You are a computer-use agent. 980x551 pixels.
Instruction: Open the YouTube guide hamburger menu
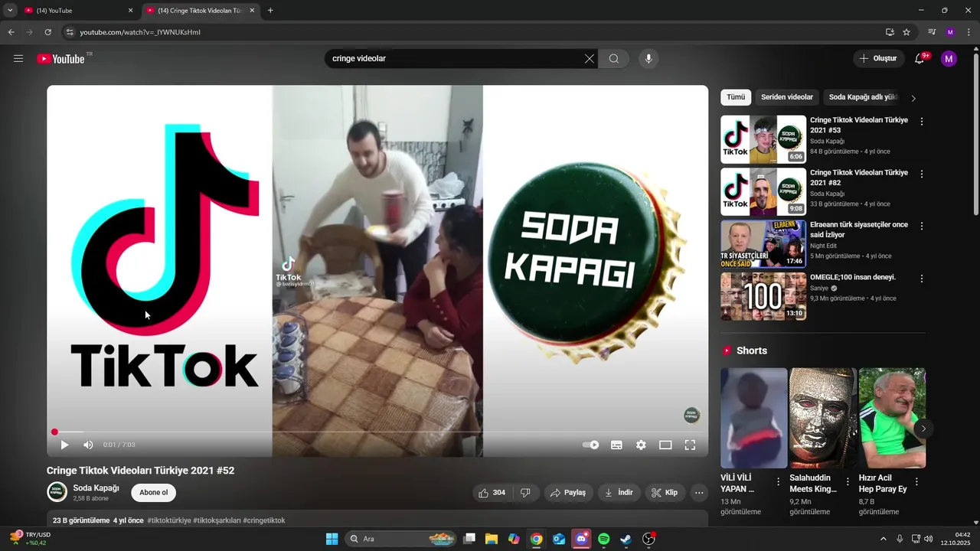[x=18, y=59]
